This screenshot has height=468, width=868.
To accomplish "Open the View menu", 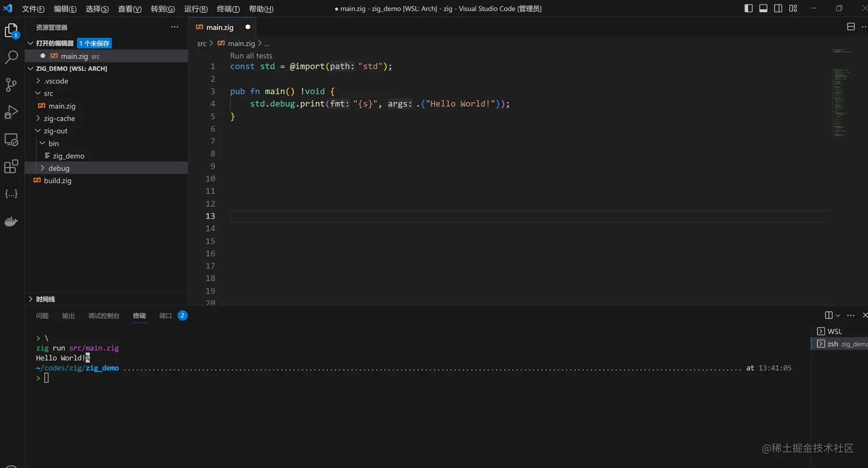I will point(130,9).
